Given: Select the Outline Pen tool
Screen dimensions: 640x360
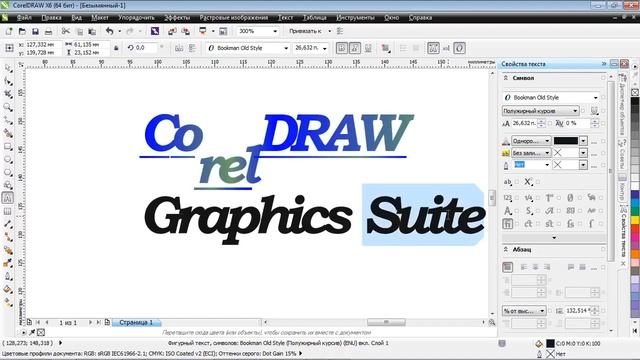Looking at the screenshot, I should pos(8,276).
